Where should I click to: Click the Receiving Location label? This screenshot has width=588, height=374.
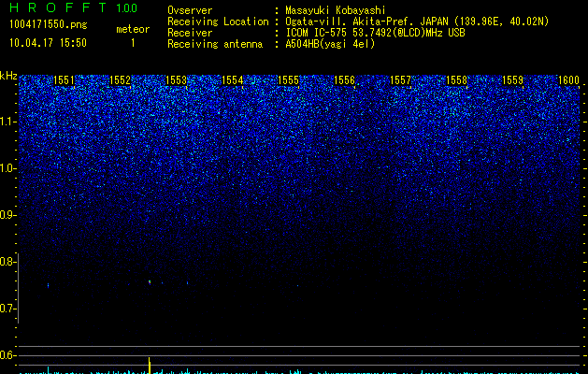[x=218, y=22]
